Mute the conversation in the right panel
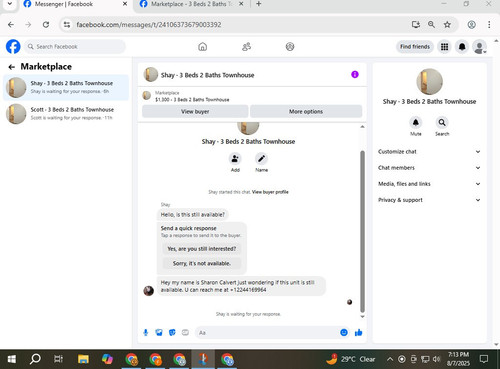The width and height of the screenshot is (500, 369). (x=416, y=122)
